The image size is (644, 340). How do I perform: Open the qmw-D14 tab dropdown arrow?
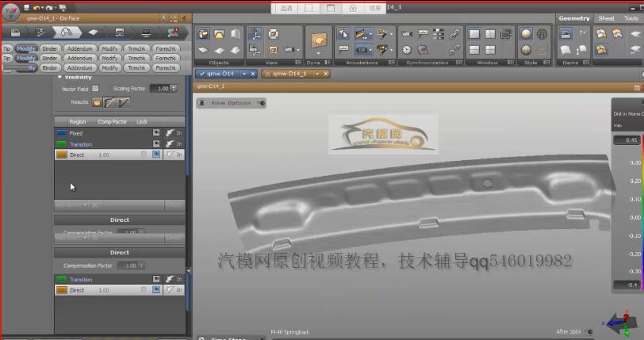click(x=243, y=73)
